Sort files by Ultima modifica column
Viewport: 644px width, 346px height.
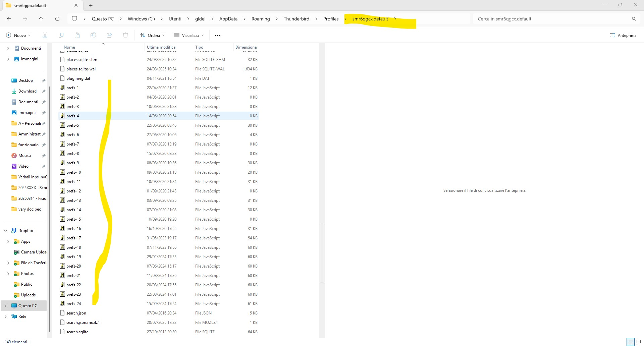161,47
